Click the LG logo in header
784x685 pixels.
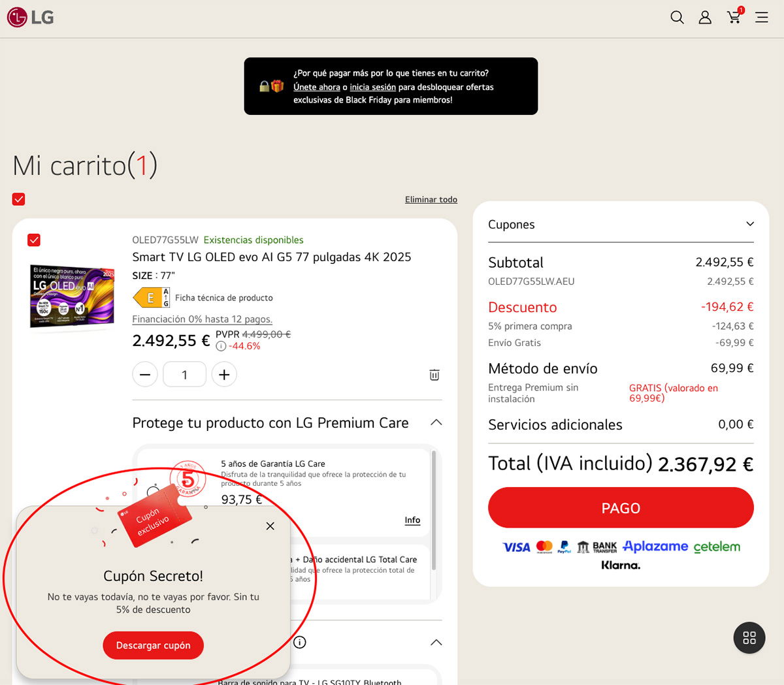tap(31, 18)
